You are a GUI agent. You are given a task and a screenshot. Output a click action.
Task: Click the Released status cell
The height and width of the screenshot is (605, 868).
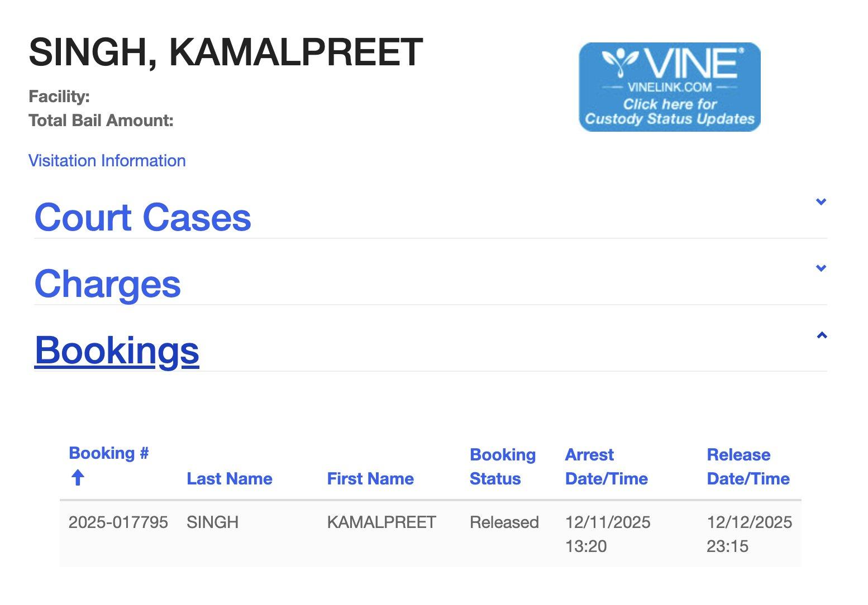tap(504, 522)
